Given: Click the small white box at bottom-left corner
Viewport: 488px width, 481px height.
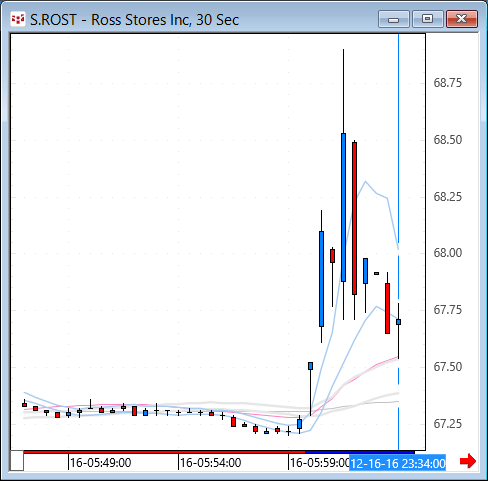Looking at the screenshot, I should (x=17, y=461).
